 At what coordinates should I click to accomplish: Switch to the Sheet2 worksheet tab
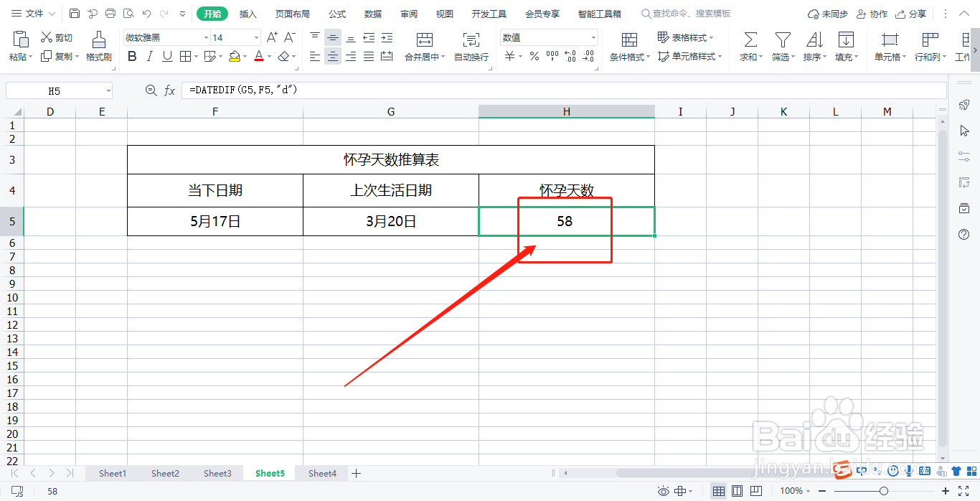[164, 473]
